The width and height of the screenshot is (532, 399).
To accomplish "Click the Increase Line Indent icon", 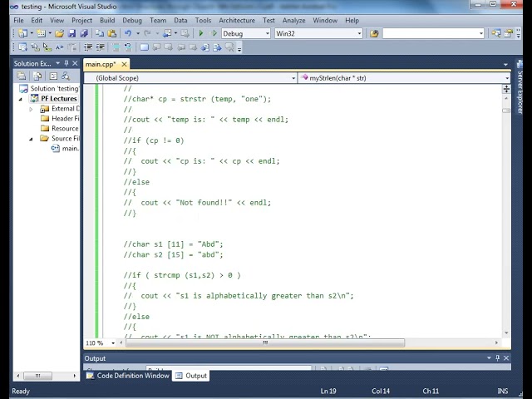I will (x=100, y=47).
